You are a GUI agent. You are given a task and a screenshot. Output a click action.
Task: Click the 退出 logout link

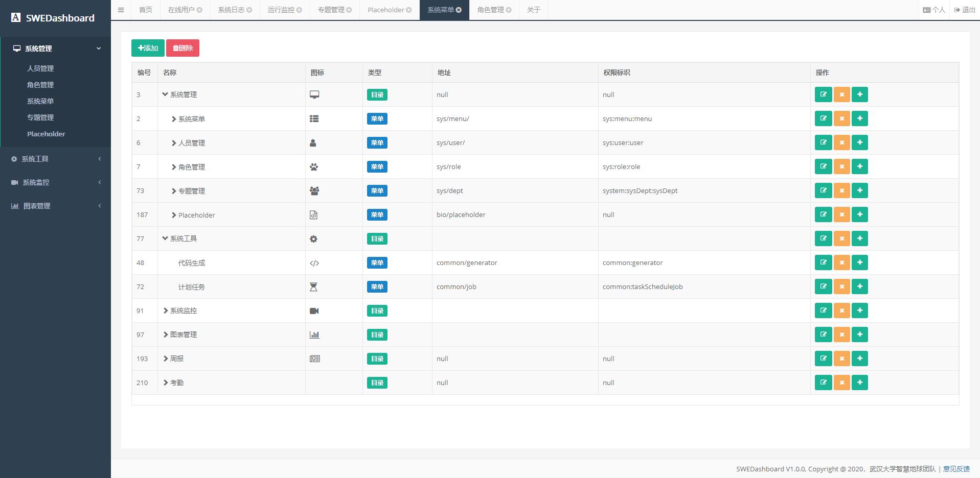pyautogui.click(x=965, y=10)
